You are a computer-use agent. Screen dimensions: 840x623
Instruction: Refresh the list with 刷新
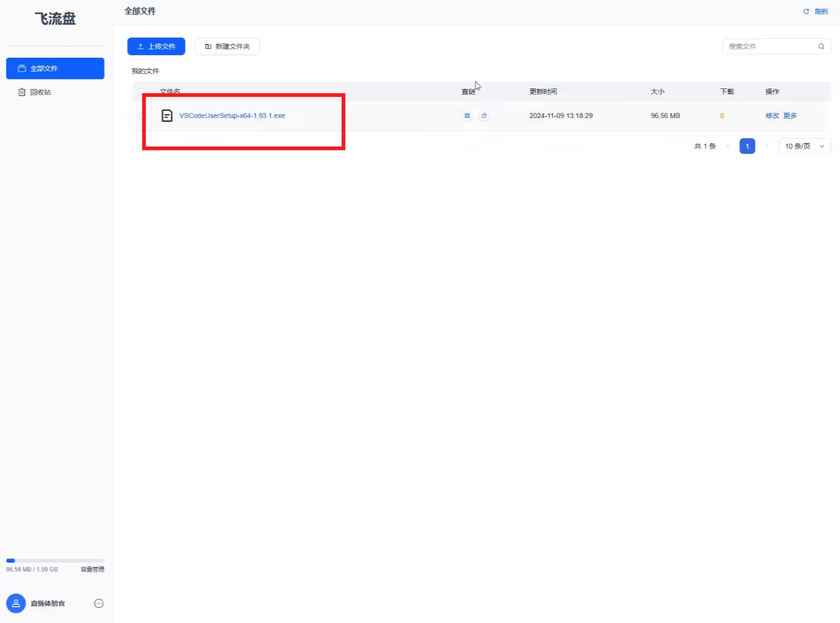[x=816, y=11]
